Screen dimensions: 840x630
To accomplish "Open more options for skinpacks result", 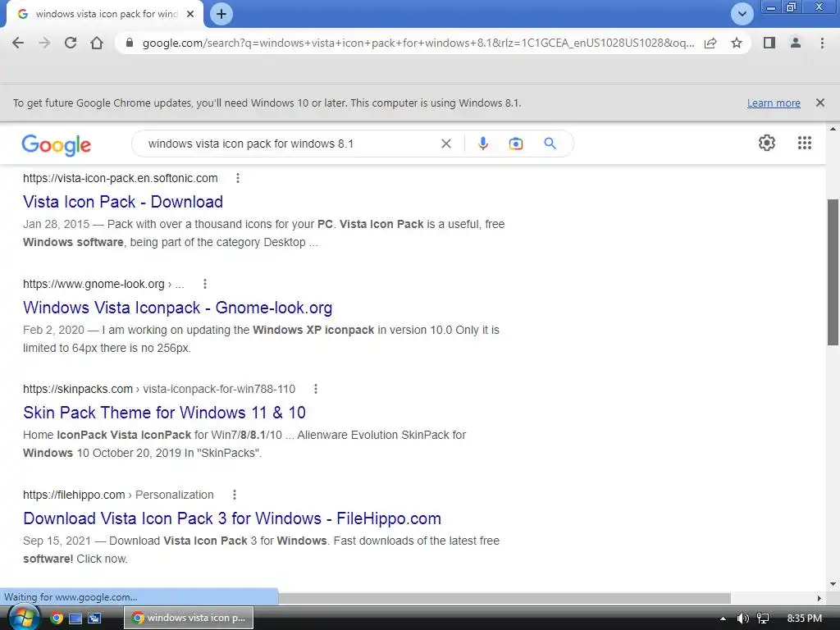I will pyautogui.click(x=316, y=389).
